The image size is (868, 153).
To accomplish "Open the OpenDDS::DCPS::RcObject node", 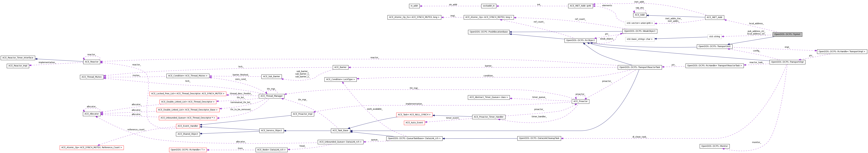I will tap(580, 40).
